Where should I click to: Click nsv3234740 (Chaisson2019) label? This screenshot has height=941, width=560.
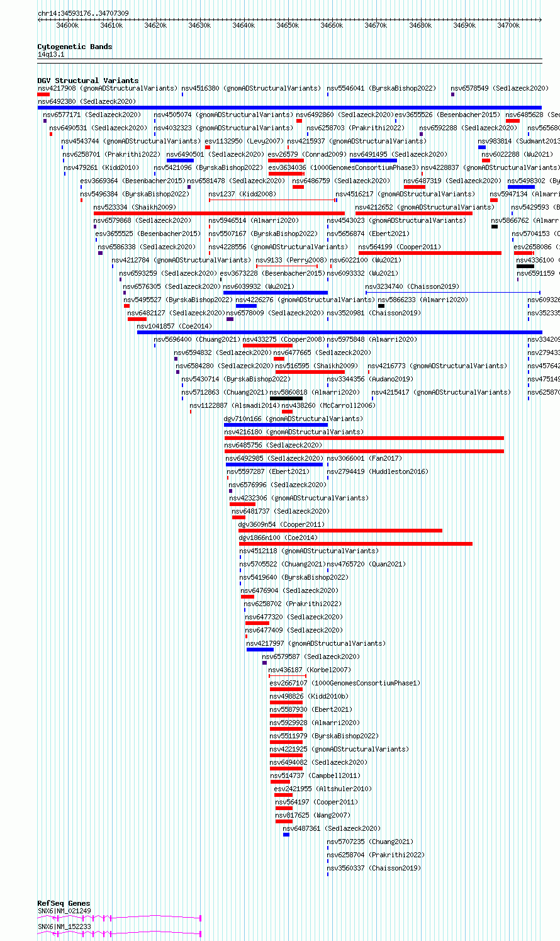click(412, 286)
